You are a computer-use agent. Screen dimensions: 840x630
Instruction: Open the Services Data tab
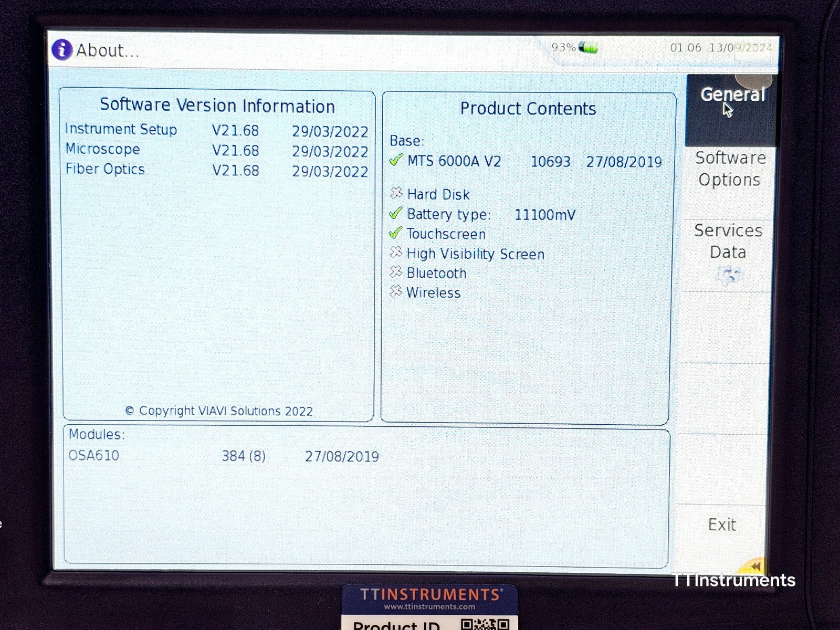coord(727,256)
